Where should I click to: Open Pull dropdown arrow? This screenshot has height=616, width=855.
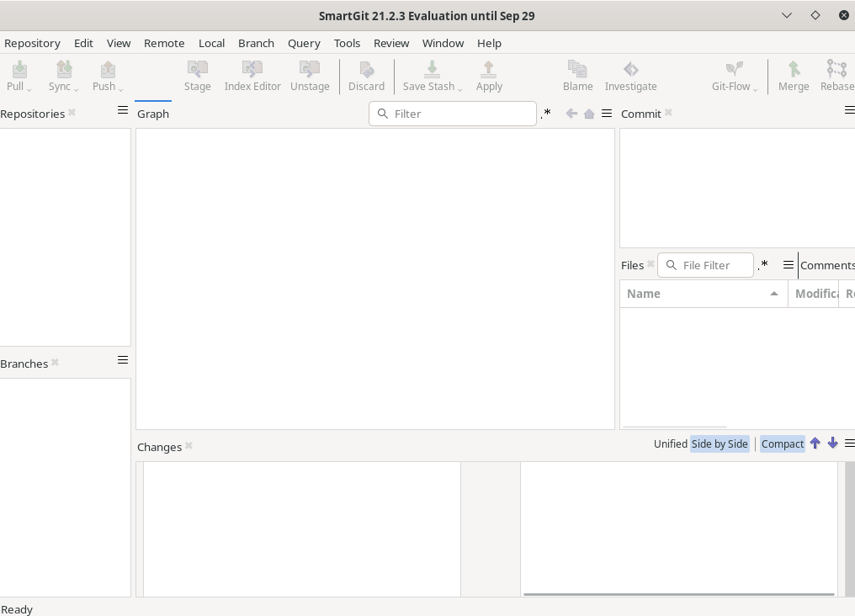click(29, 89)
